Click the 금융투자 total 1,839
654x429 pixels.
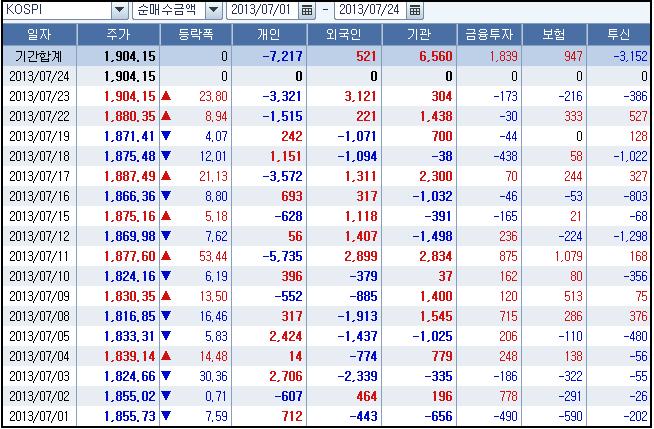click(x=503, y=56)
